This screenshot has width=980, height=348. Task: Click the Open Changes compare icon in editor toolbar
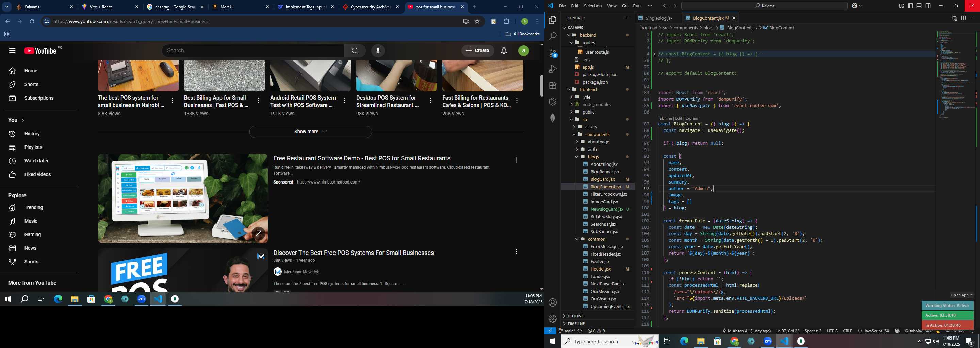point(954,18)
